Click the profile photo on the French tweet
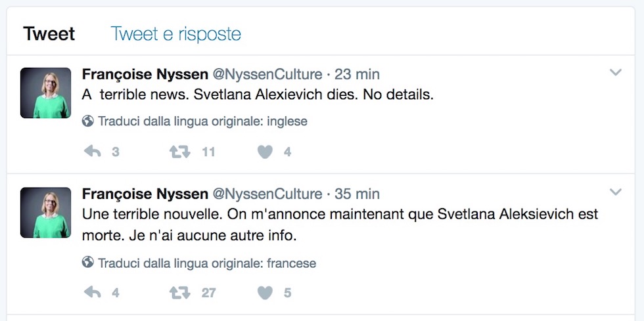The width and height of the screenshot is (644, 321). click(x=45, y=213)
